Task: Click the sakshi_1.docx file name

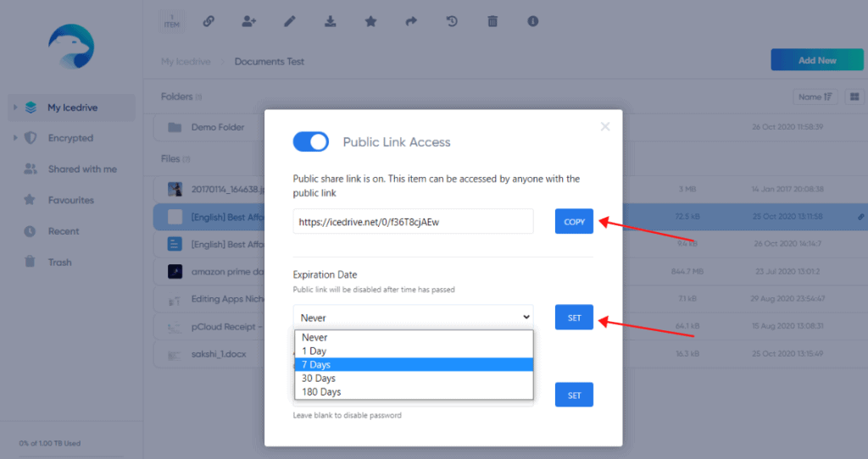Action: tap(219, 354)
